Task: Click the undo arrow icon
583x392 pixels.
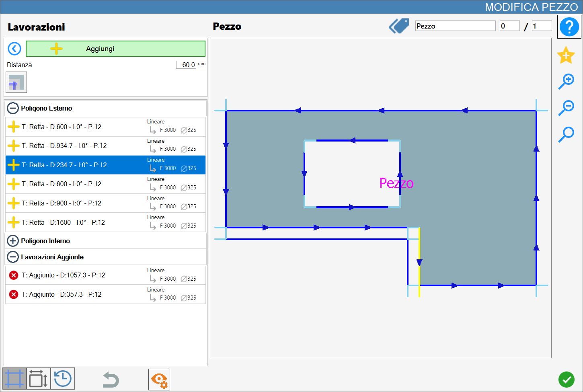Action: coord(111,380)
